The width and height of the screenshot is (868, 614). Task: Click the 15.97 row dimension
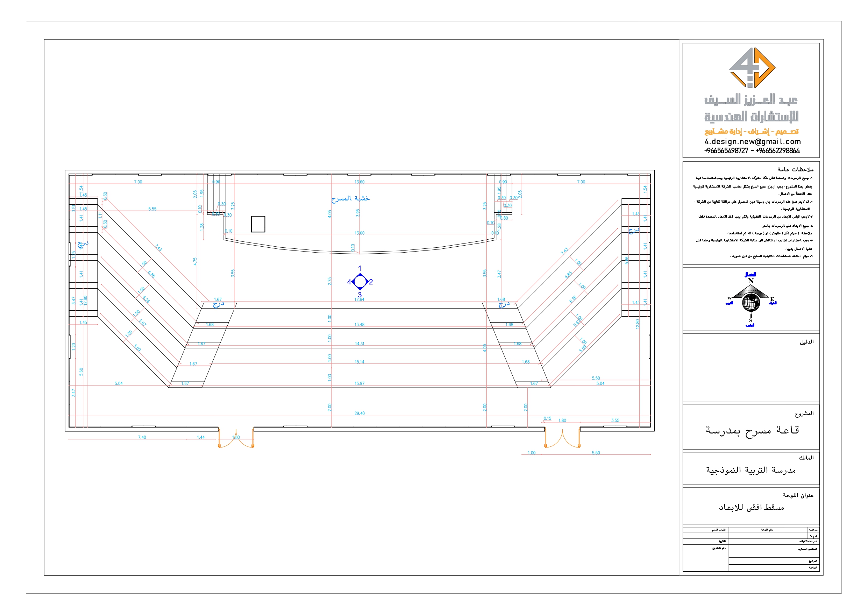click(360, 383)
